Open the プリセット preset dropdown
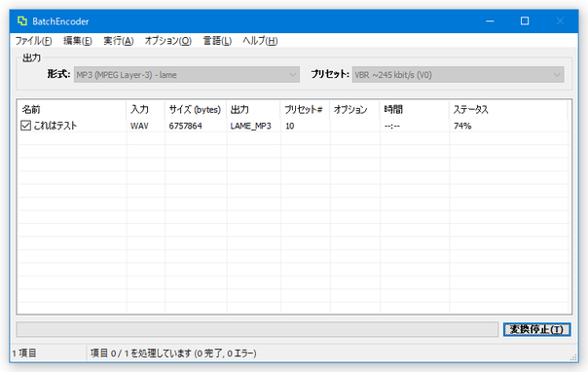The height and width of the screenshot is (372, 588). (458, 75)
